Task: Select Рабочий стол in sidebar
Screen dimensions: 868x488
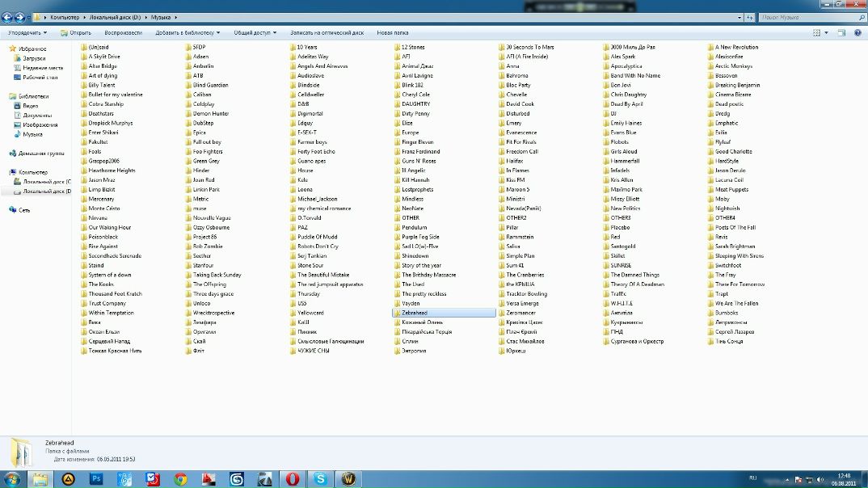Action: (x=36, y=77)
